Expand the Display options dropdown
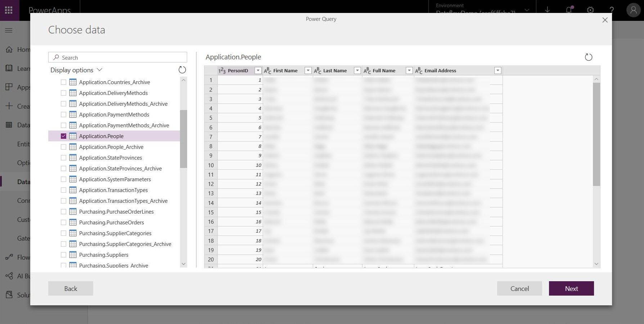The width and height of the screenshot is (644, 324). (x=76, y=70)
